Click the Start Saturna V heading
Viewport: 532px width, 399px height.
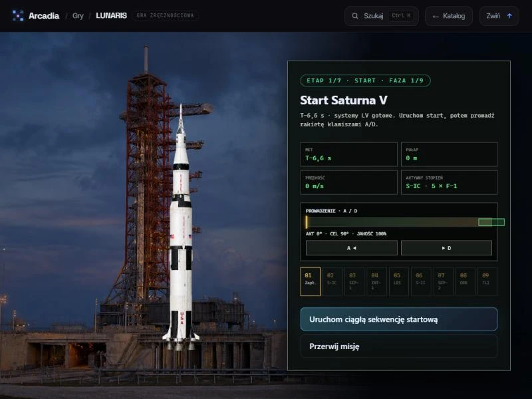point(344,100)
